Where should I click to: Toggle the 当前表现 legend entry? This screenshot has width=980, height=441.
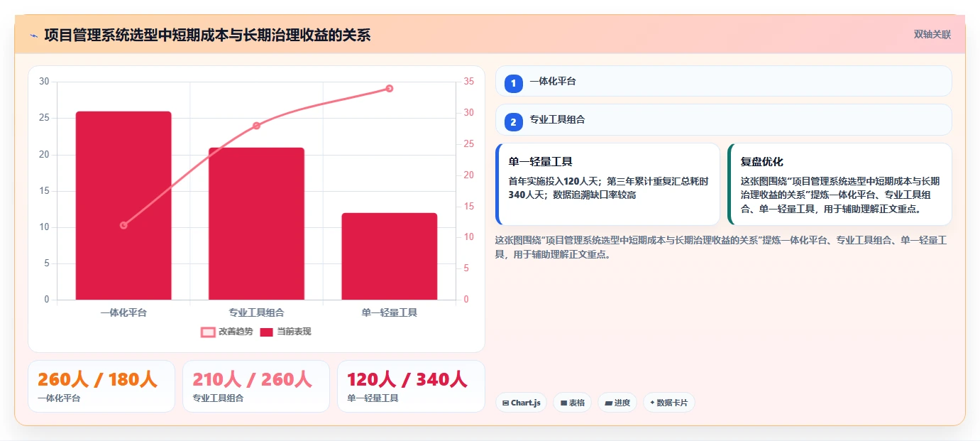pos(285,332)
